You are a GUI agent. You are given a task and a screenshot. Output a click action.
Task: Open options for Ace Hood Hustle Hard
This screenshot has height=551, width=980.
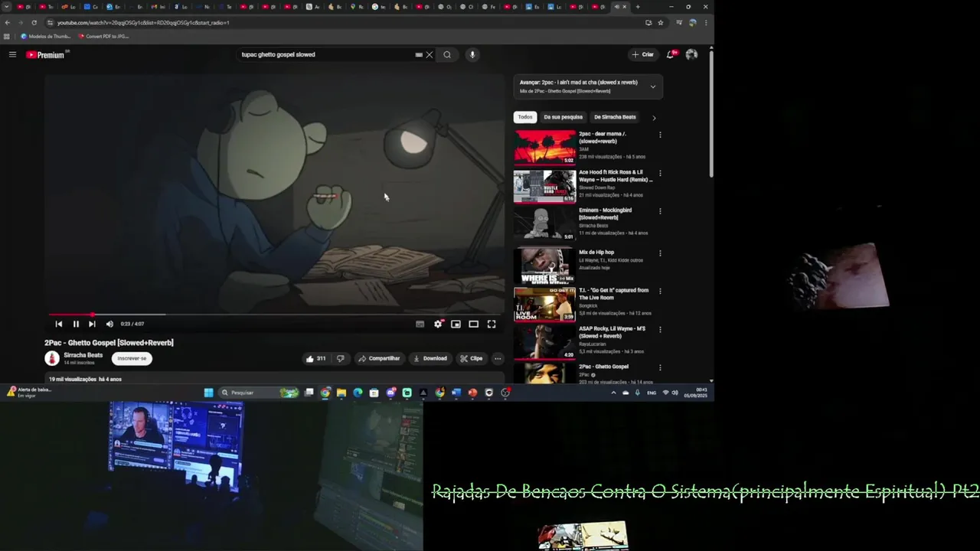coord(660,173)
